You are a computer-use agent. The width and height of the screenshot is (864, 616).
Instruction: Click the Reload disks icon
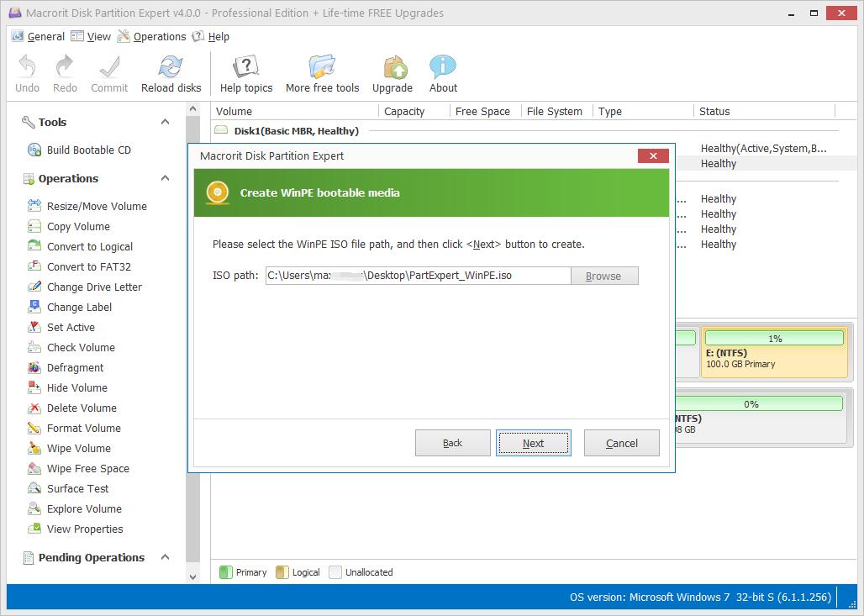pos(171,72)
